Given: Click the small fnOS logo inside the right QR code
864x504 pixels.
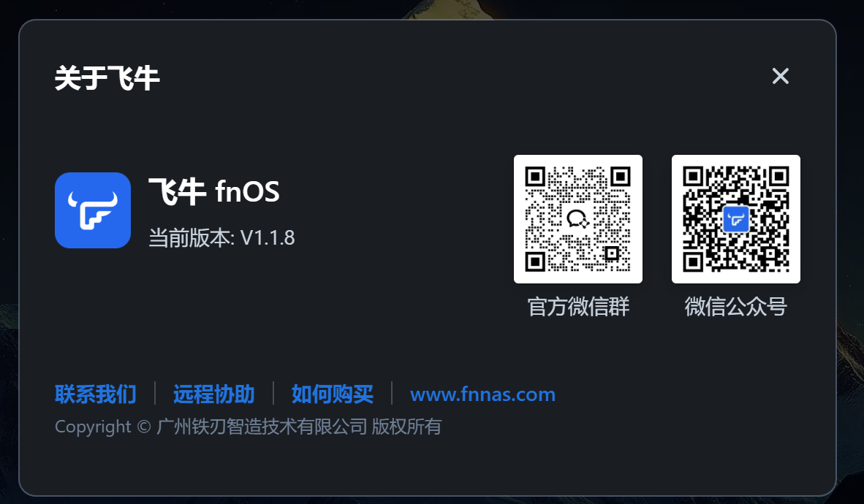Looking at the screenshot, I should 735,219.
